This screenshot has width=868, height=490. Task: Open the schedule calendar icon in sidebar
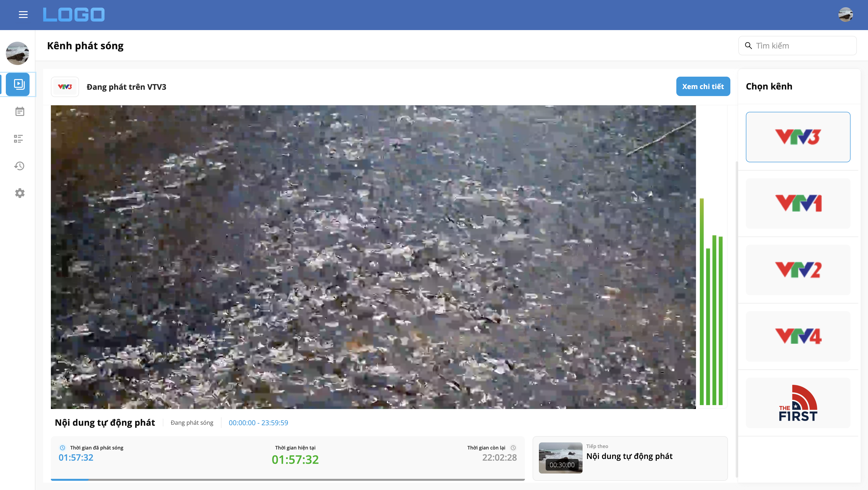[x=19, y=111]
